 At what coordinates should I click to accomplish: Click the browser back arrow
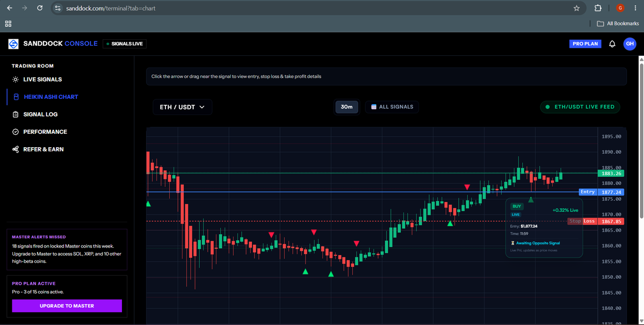click(10, 8)
